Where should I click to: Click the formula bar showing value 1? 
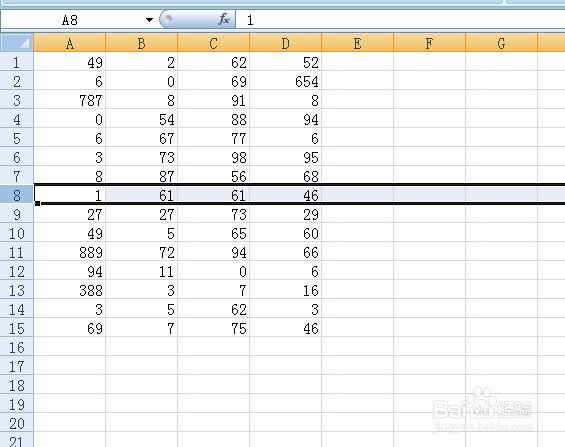click(400, 20)
